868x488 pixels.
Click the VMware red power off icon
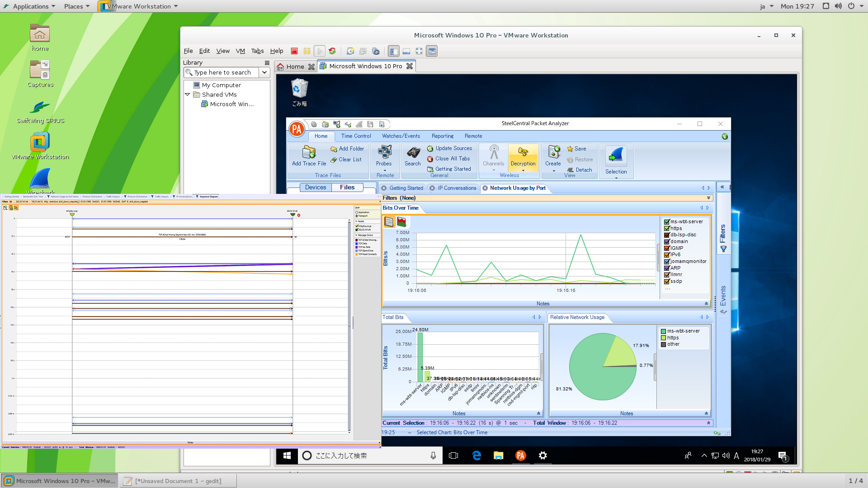294,51
